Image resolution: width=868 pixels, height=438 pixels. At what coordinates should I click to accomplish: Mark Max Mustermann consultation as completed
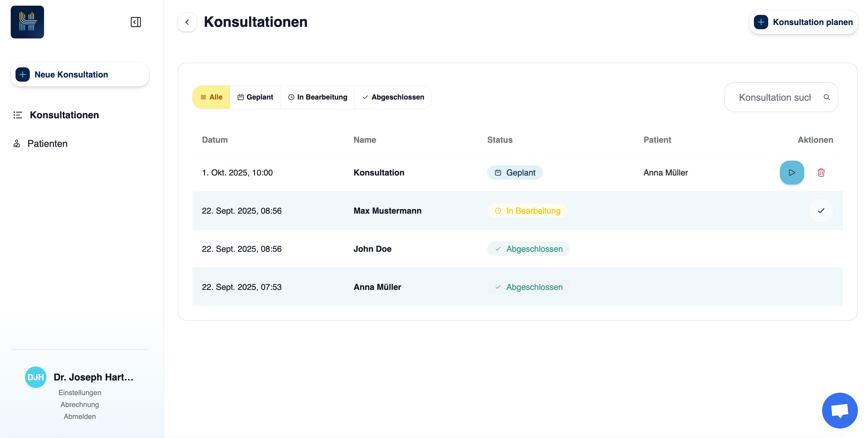pos(821,211)
